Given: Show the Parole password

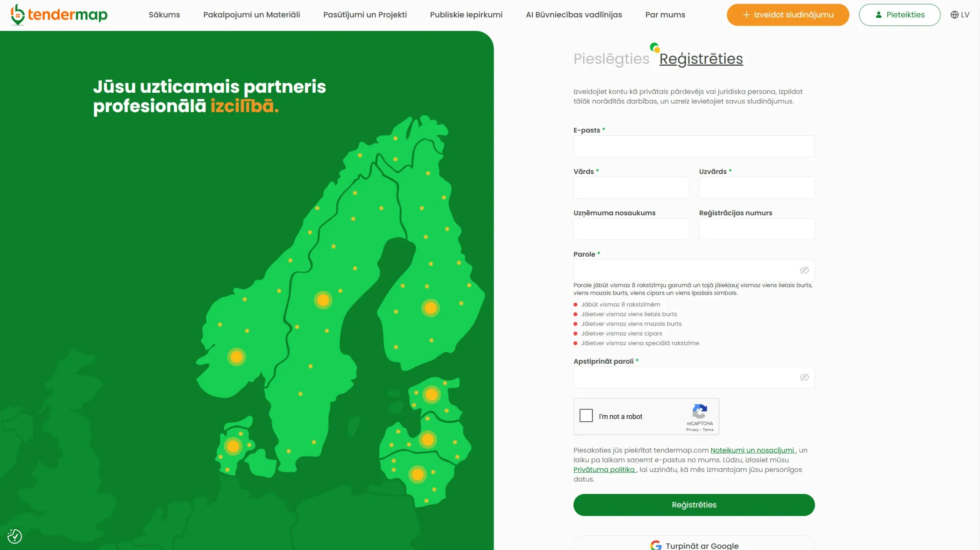Looking at the screenshot, I should (804, 270).
